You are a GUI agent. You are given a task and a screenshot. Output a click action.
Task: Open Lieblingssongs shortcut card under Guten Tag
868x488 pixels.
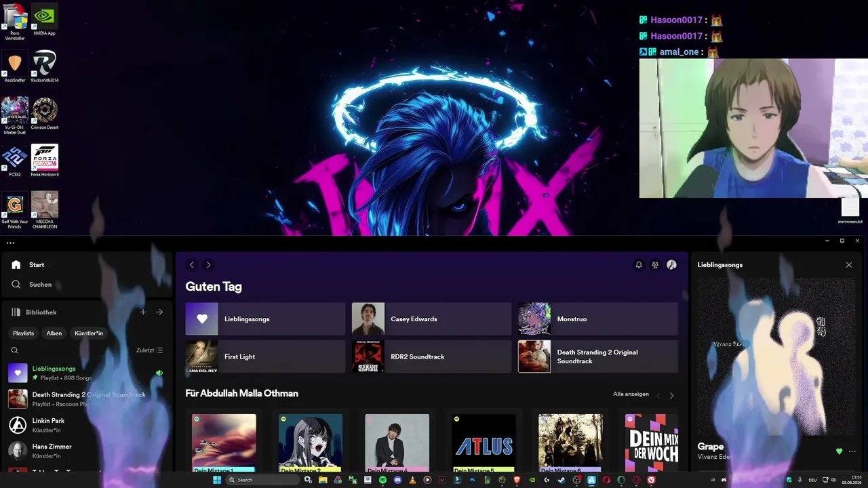(x=265, y=319)
